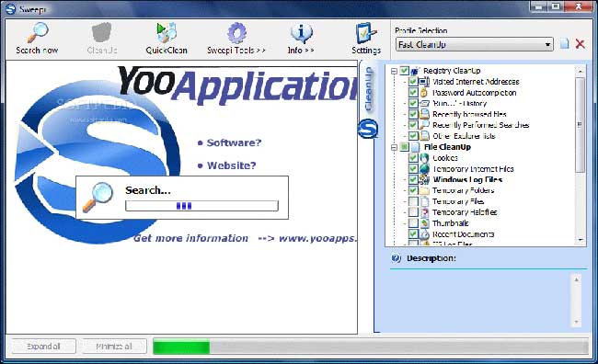Image resolution: width=598 pixels, height=364 pixels.
Task: Select the Temporary Folders row
Action: tap(464, 190)
